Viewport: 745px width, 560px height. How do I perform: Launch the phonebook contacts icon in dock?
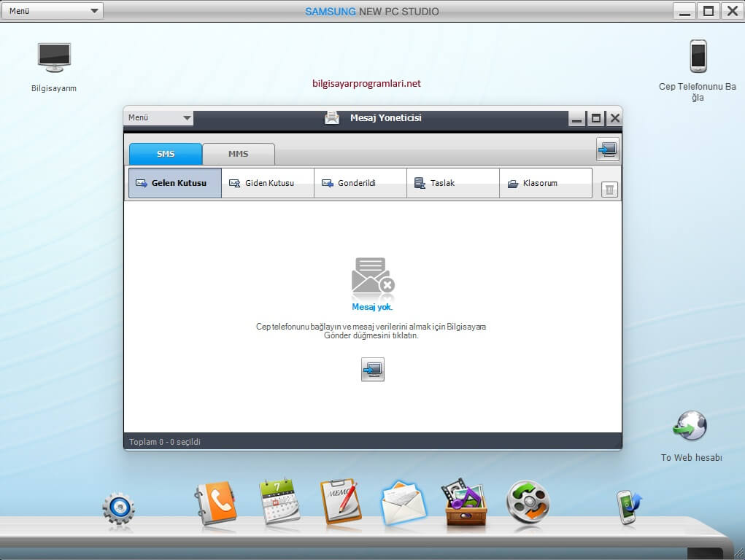click(x=215, y=503)
